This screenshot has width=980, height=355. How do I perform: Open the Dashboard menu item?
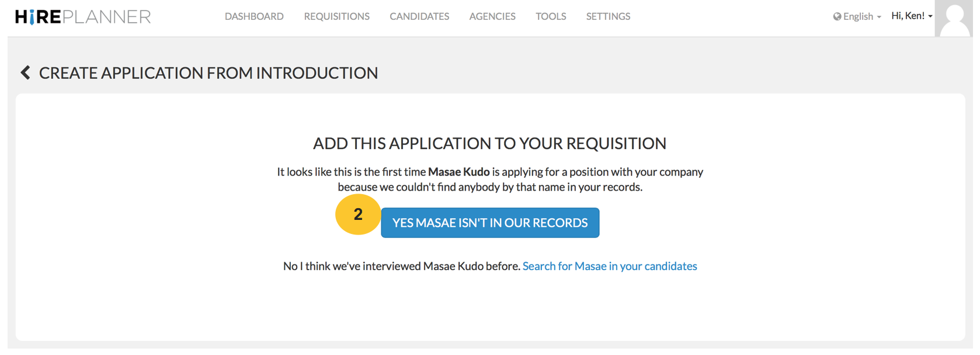point(254,16)
